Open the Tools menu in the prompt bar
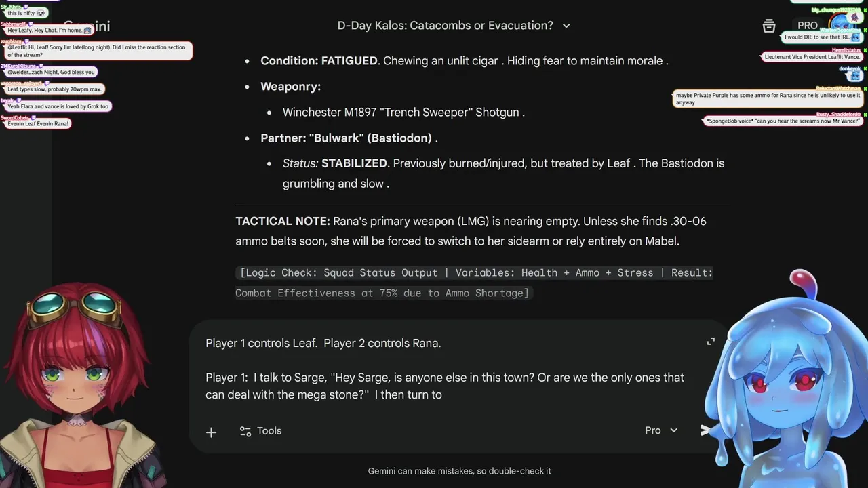 pos(260,431)
